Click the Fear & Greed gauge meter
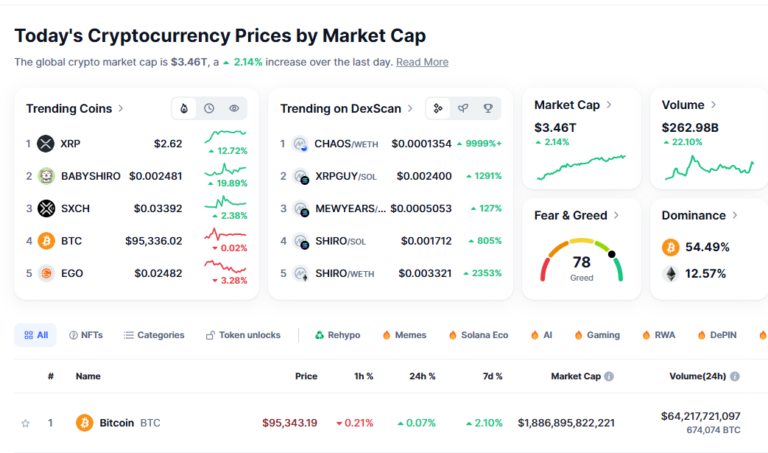 tap(581, 261)
